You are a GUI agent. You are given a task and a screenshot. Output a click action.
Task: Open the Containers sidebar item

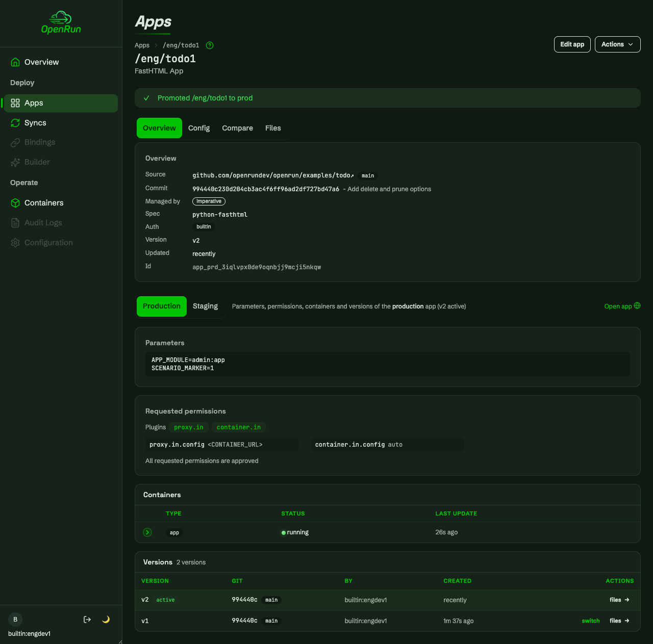pyautogui.click(x=61, y=203)
